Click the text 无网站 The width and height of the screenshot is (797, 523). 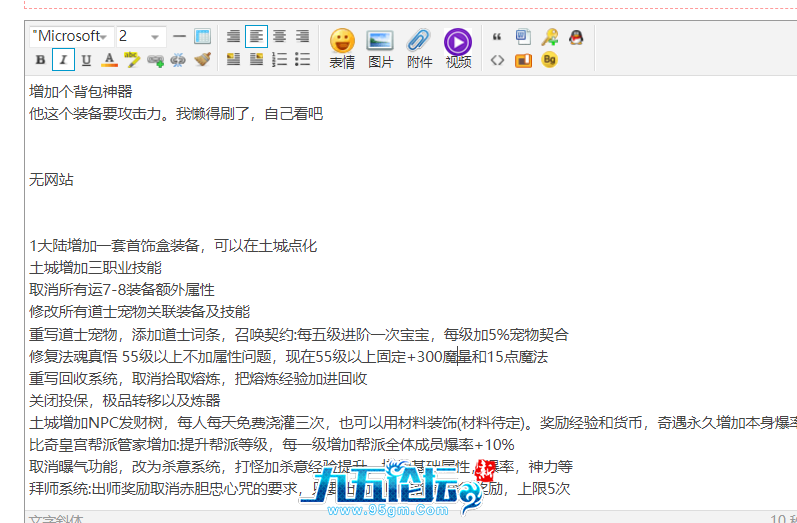51,180
